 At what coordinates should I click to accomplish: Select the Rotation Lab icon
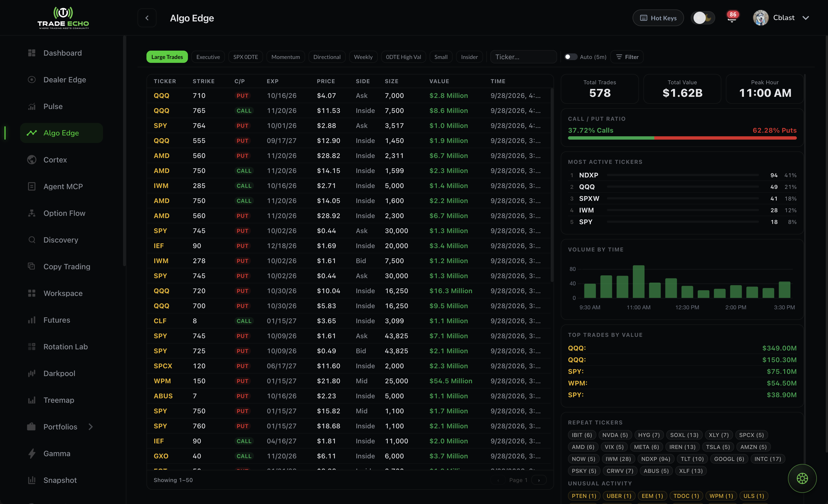pos(31,347)
